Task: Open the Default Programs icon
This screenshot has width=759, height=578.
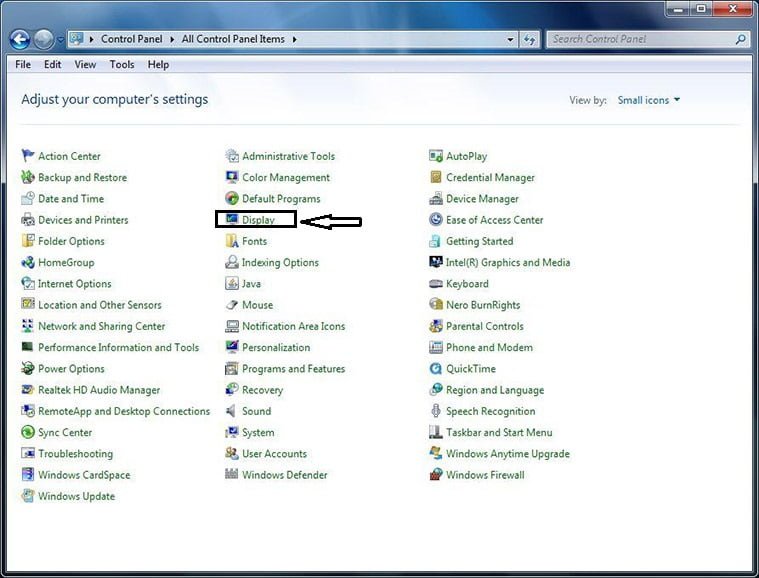Action: point(232,198)
